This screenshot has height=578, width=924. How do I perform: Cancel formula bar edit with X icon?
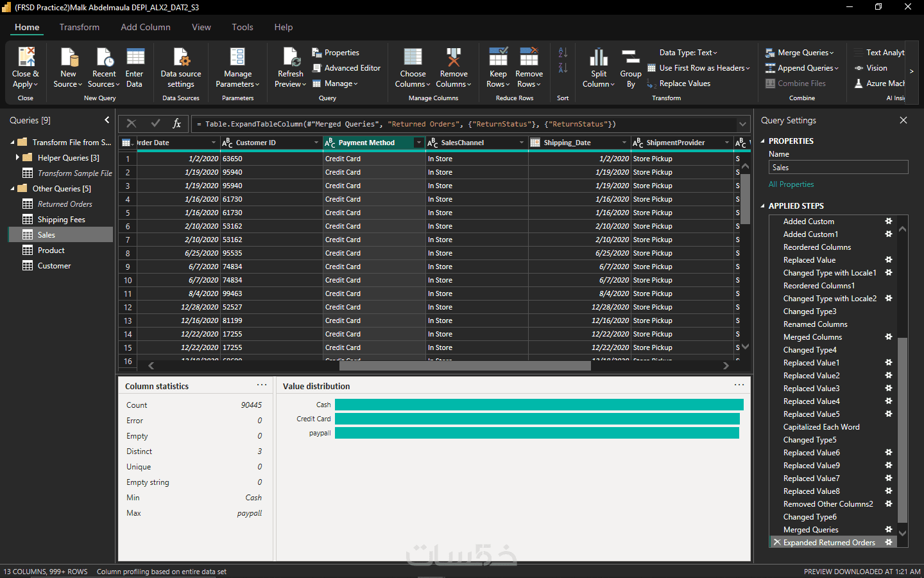132,123
